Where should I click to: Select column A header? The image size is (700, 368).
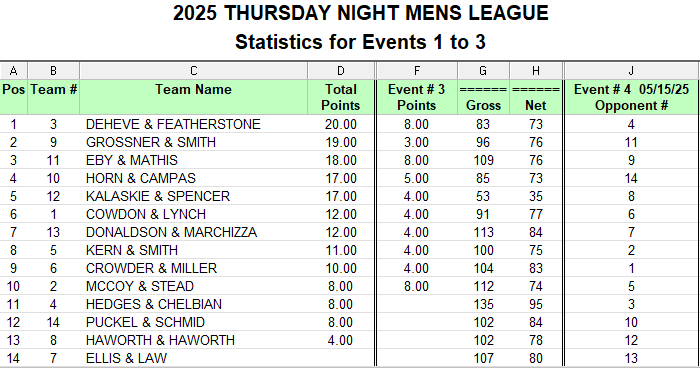coord(13,71)
